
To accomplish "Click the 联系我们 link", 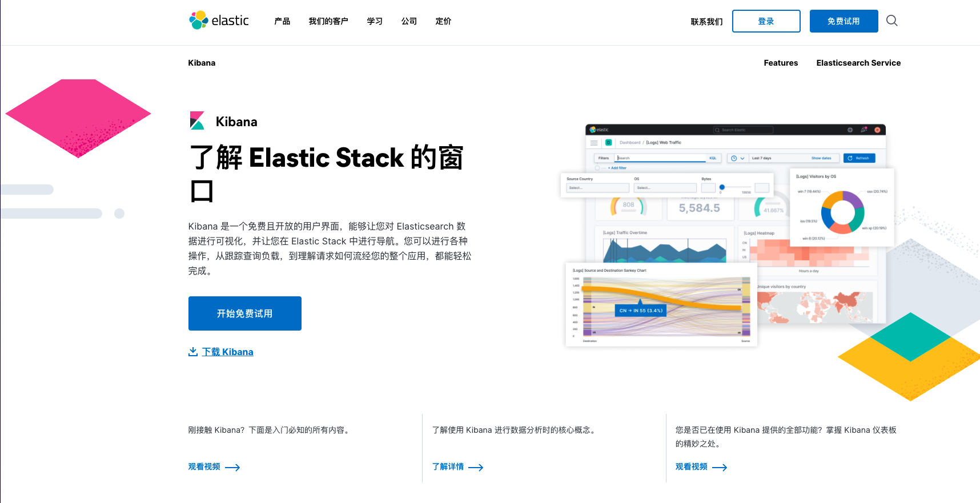I will pyautogui.click(x=706, y=22).
